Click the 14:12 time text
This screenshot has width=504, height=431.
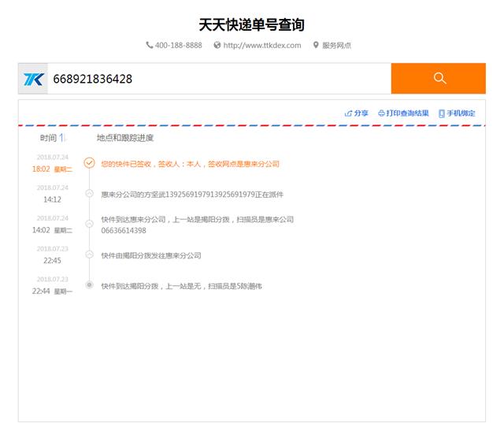[52, 199]
